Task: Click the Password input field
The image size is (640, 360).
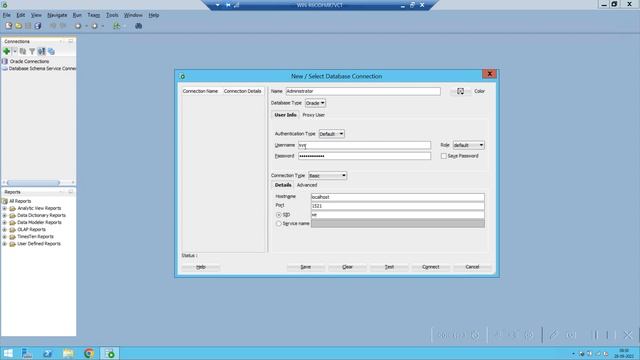Action: 364,156
